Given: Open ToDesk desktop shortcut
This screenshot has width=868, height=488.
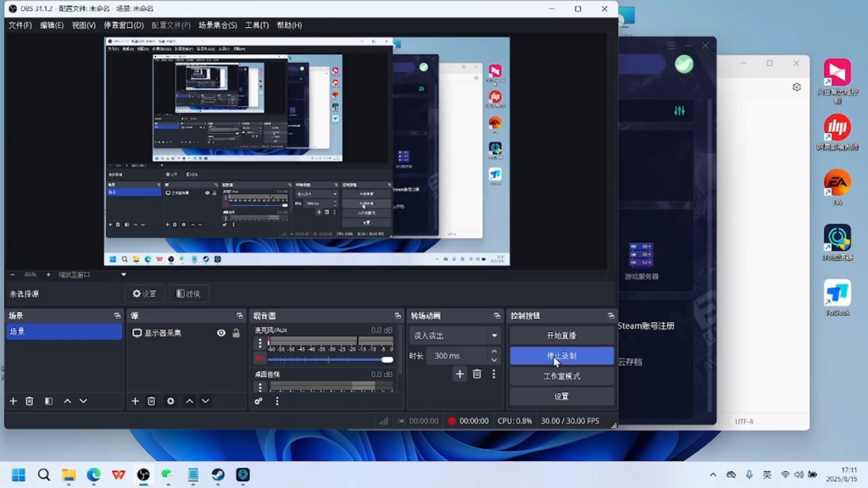Looking at the screenshot, I should tap(837, 297).
